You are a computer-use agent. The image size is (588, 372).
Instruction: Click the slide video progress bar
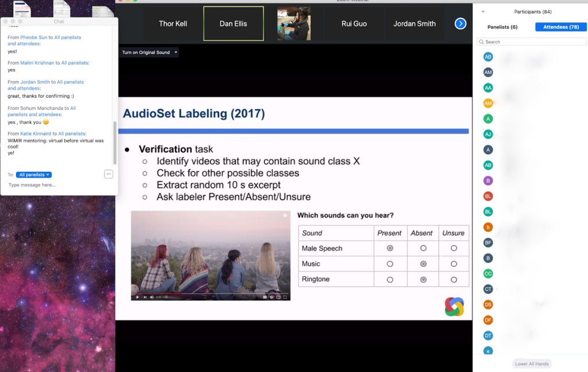tap(210, 293)
